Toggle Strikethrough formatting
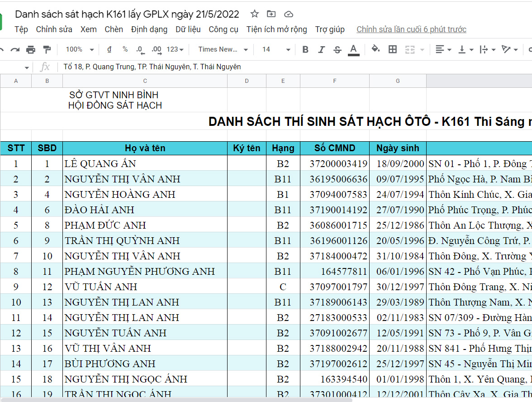Viewport: 532px width, 402px height. 337,49
